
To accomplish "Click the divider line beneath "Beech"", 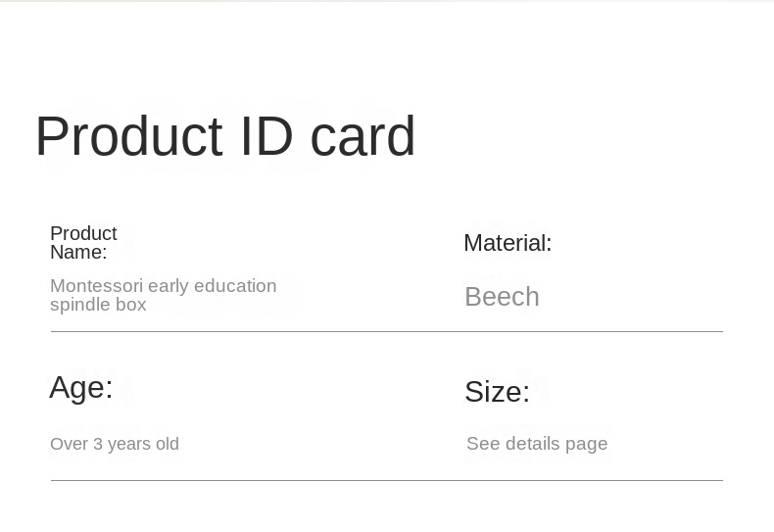I will coord(386,331).
